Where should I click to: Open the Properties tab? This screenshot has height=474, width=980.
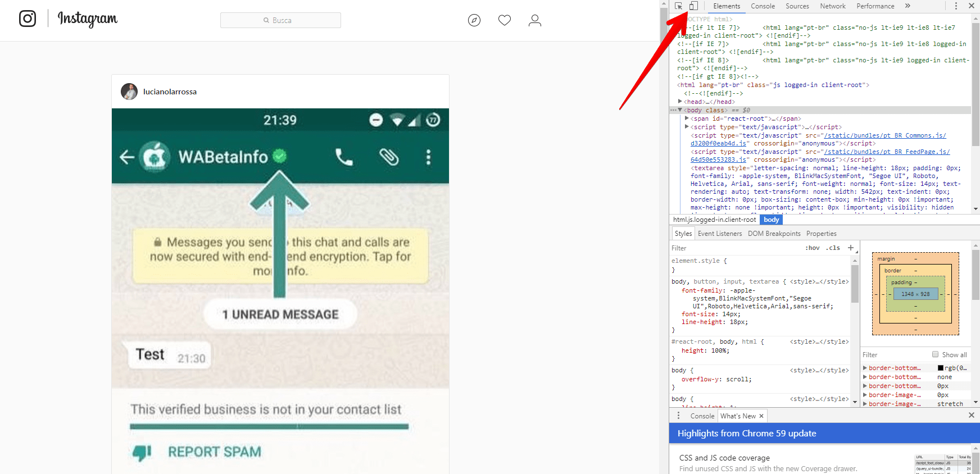point(821,234)
